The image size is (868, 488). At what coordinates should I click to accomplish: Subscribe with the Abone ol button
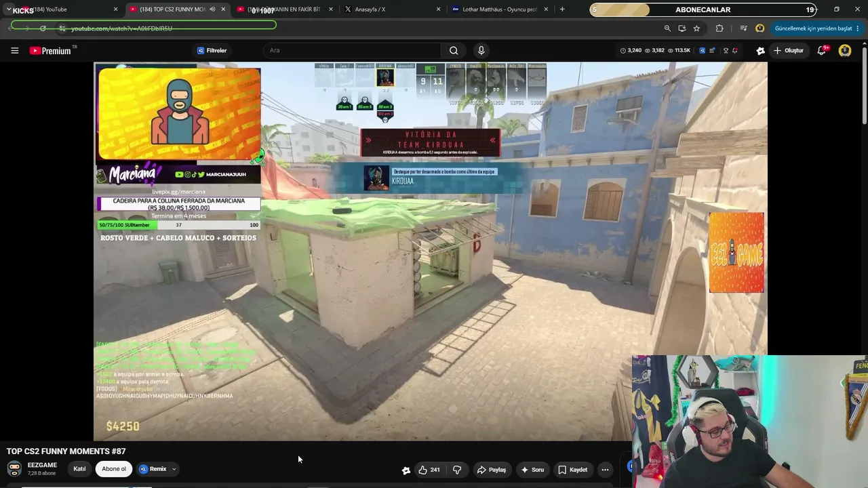tap(114, 469)
